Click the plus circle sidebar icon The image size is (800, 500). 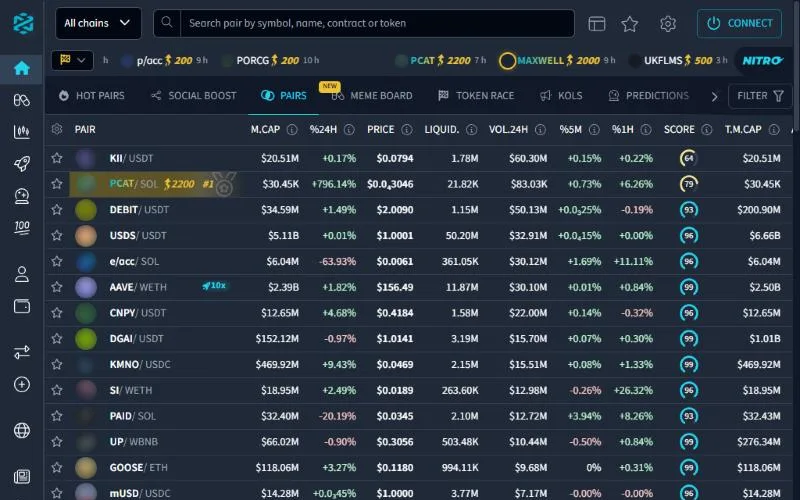coord(21,384)
